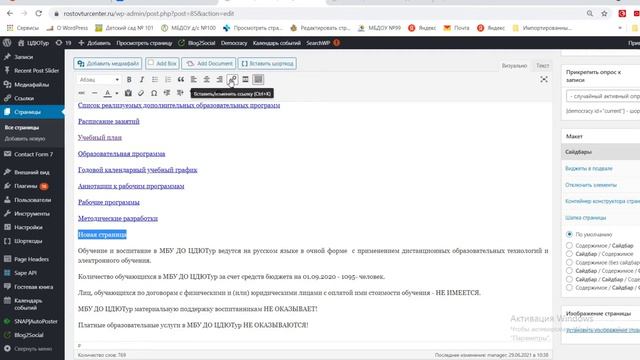640x360 pixels.
Task: Align text left
Action: [194, 80]
